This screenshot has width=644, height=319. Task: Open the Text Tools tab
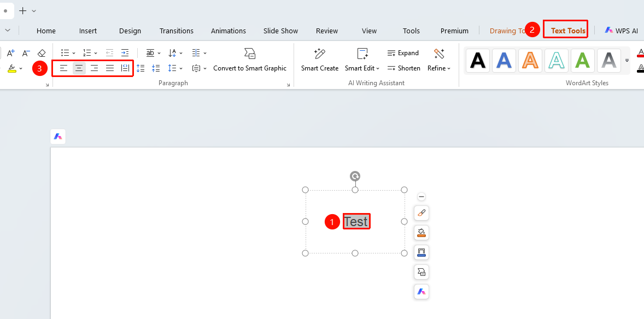pyautogui.click(x=568, y=31)
